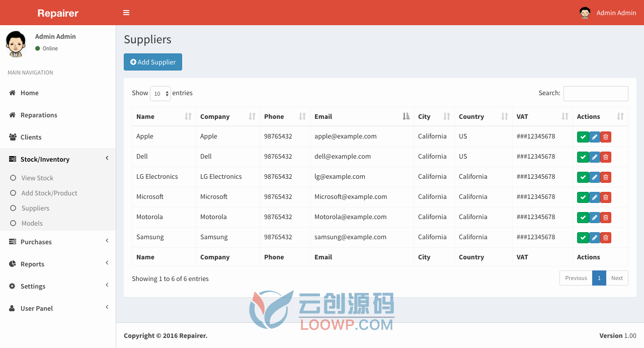Open Add Stock/Product submenu item
The height and width of the screenshot is (348, 644).
pos(58,193)
